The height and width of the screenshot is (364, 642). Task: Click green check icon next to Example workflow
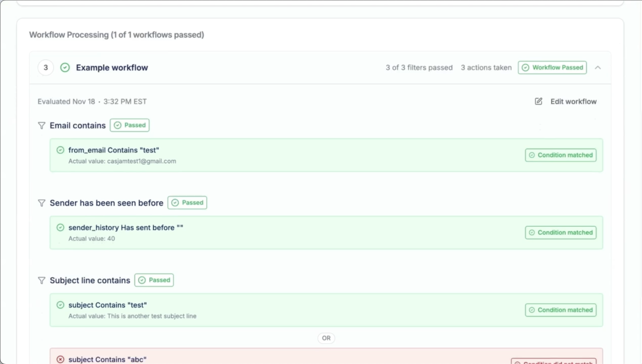coord(65,67)
